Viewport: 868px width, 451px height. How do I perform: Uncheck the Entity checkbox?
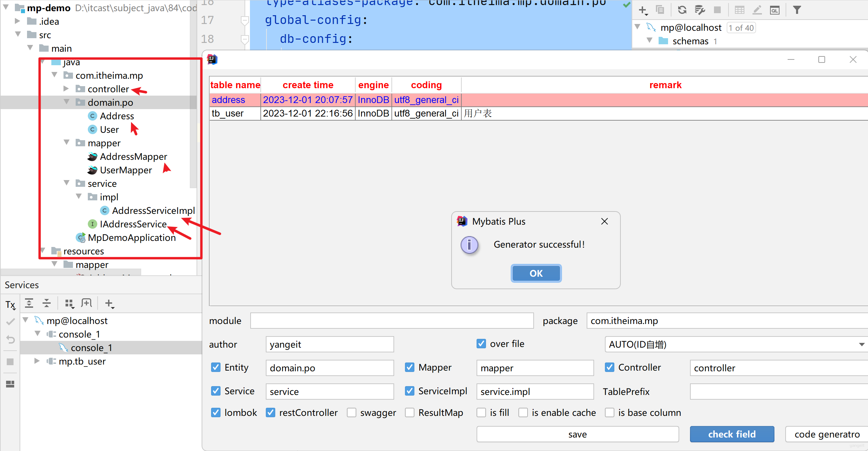coord(215,367)
